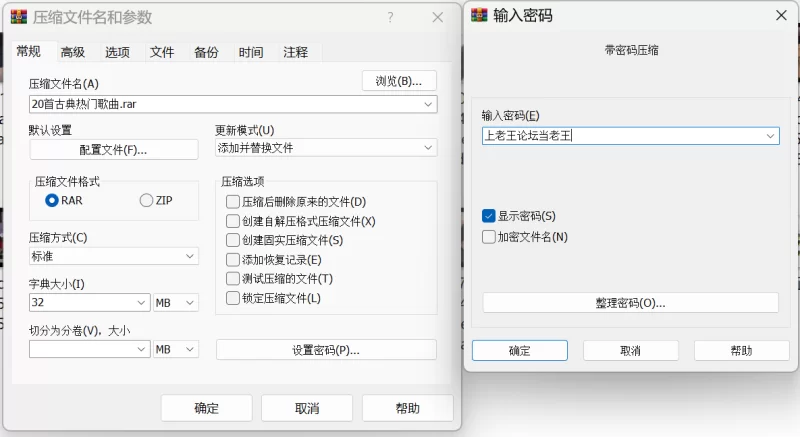The image size is (800, 437).
Task: Open the 备份 tab
Action: [206, 52]
